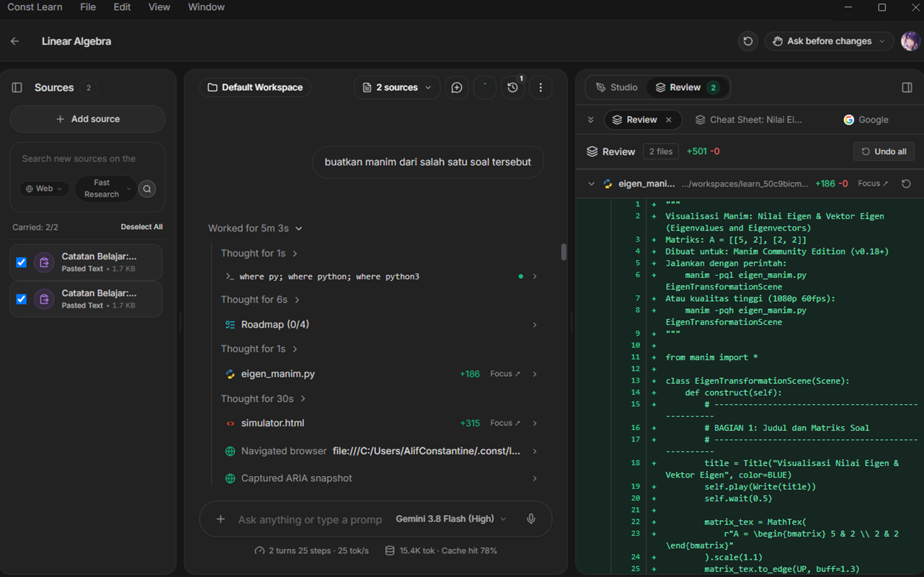Image resolution: width=924 pixels, height=577 pixels.
Task: Open the Edit menu
Action: [123, 7]
